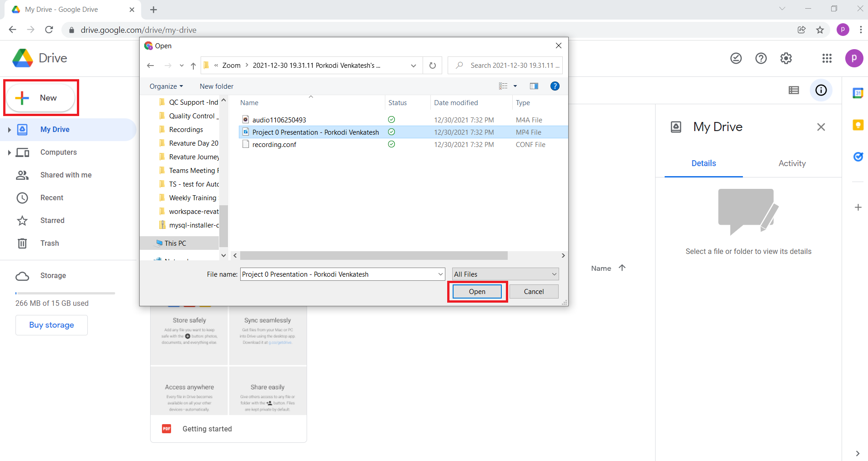Screen dimensions: 868x461
Task: Switch to the Activity tab
Action: pyautogui.click(x=792, y=163)
